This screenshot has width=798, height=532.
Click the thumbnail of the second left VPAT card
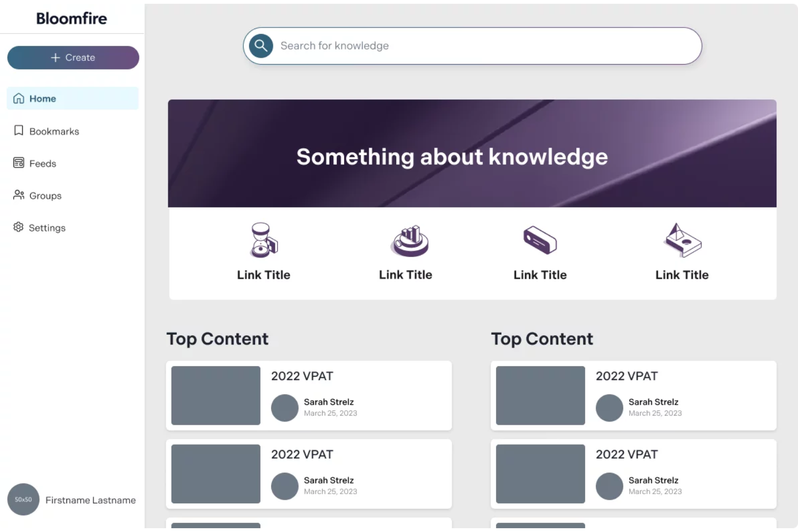coord(215,474)
